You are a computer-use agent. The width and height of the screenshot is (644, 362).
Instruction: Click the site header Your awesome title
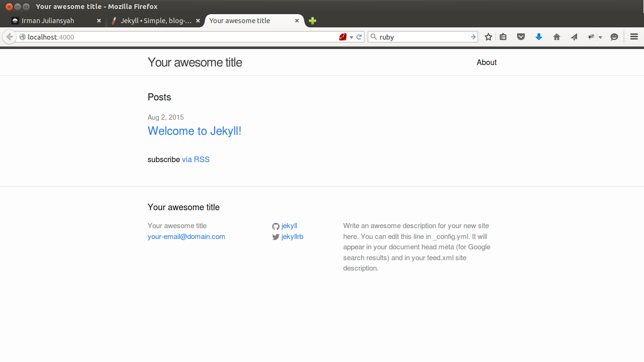coord(195,62)
